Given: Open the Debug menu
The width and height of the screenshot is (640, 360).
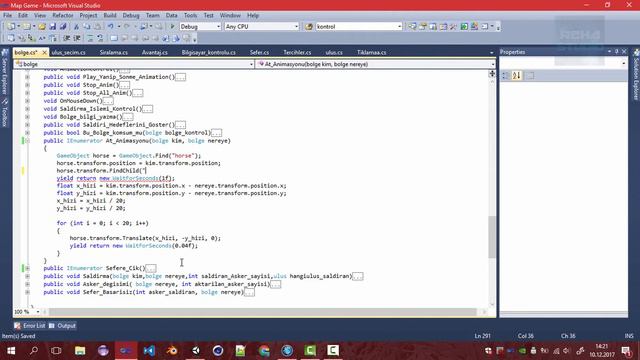Looking at the screenshot, I should click(x=131, y=16).
